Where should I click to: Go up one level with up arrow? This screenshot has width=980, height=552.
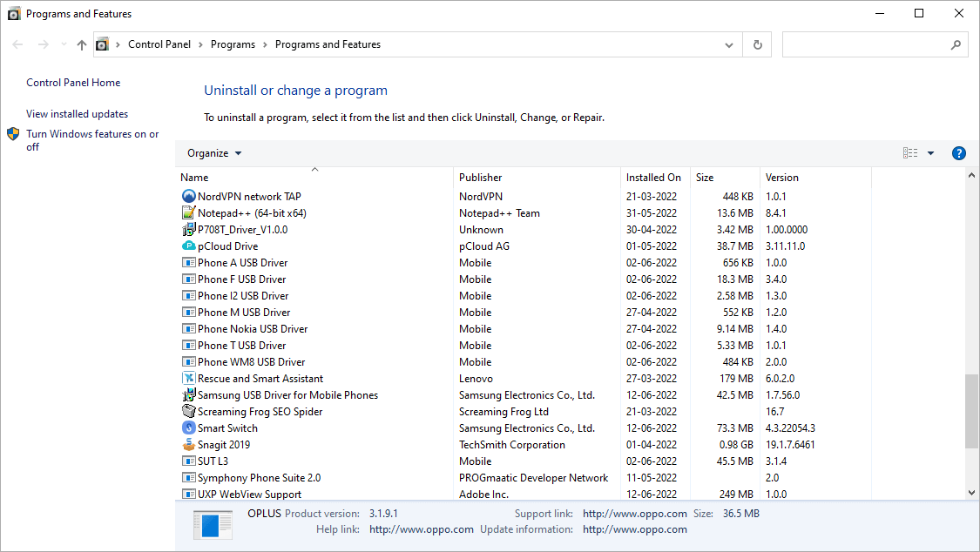point(82,44)
